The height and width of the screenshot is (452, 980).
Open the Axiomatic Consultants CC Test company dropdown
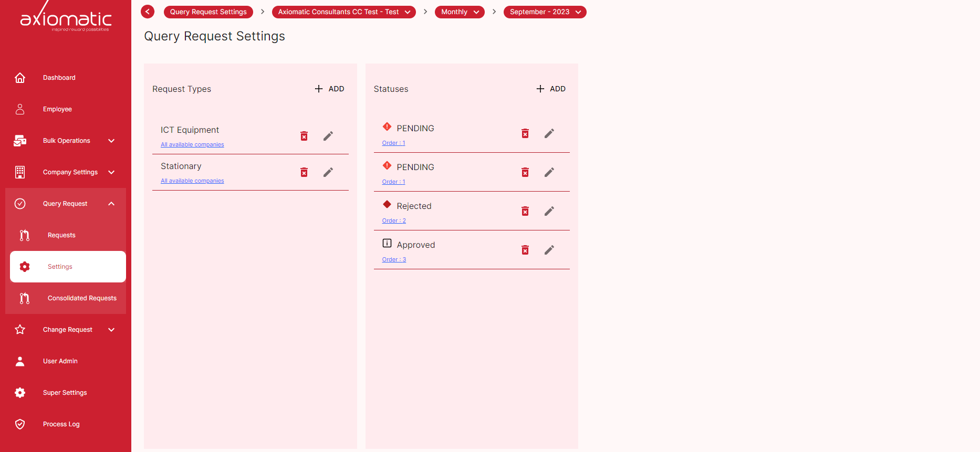pyautogui.click(x=344, y=12)
